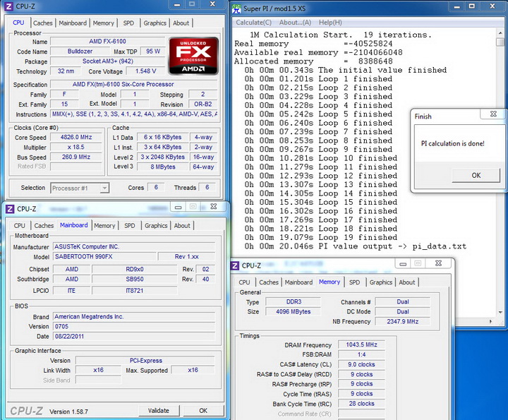The width and height of the screenshot is (508, 420).
Task: Click the Core Voltage value 1.548 V
Action: [x=145, y=71]
